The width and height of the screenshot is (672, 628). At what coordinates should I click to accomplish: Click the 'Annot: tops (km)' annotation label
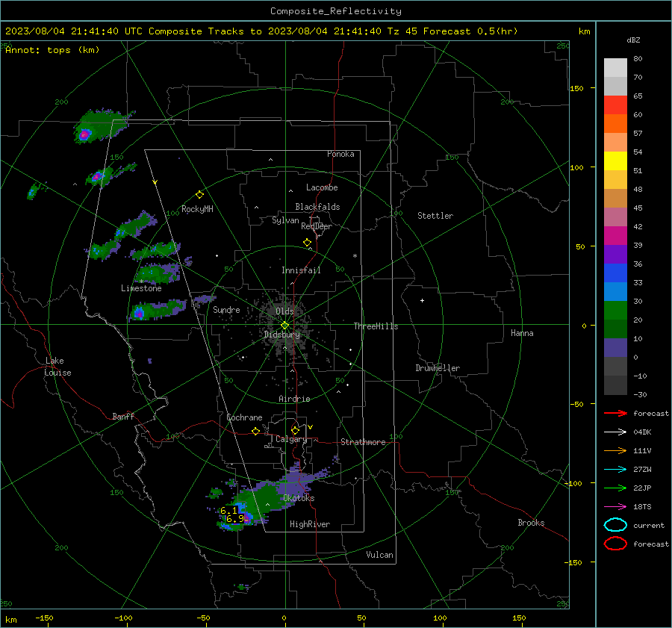pos(52,50)
